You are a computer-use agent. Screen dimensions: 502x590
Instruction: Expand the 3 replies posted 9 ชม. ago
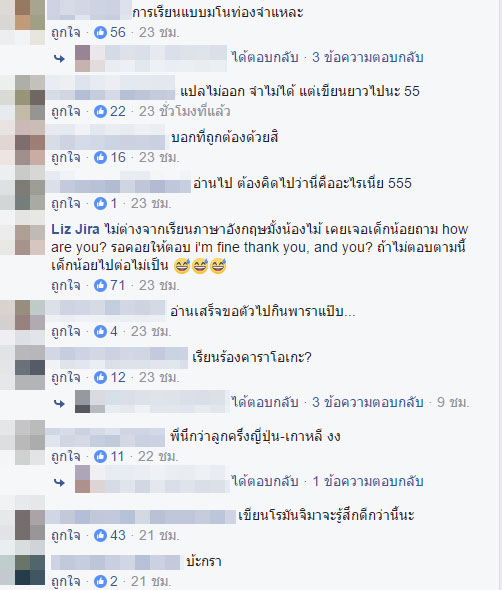(x=368, y=403)
